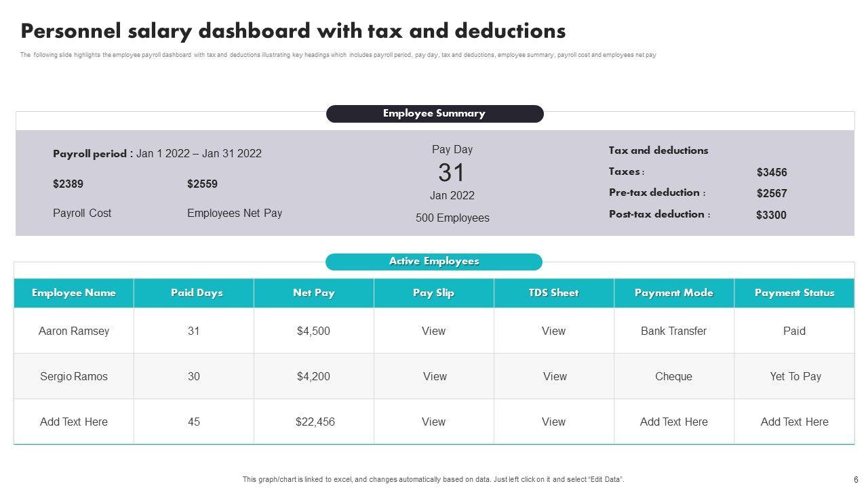
Task: Click the large Pay Day number 31
Action: [x=452, y=173]
